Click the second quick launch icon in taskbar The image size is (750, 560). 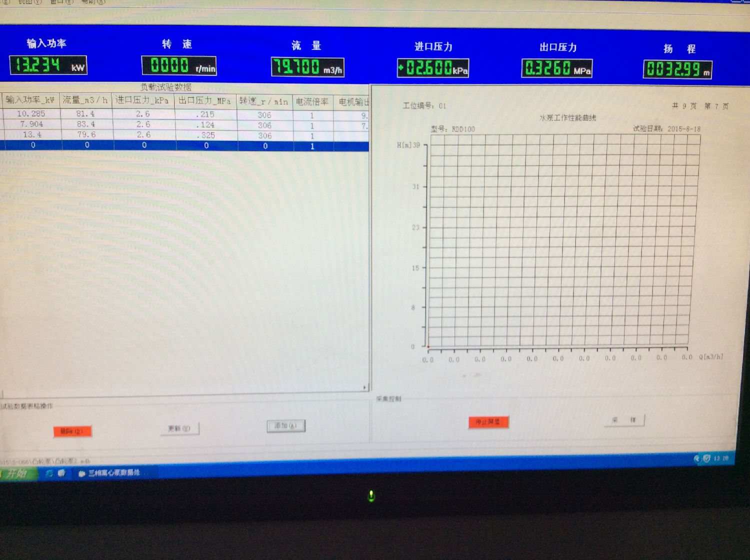pos(61,473)
